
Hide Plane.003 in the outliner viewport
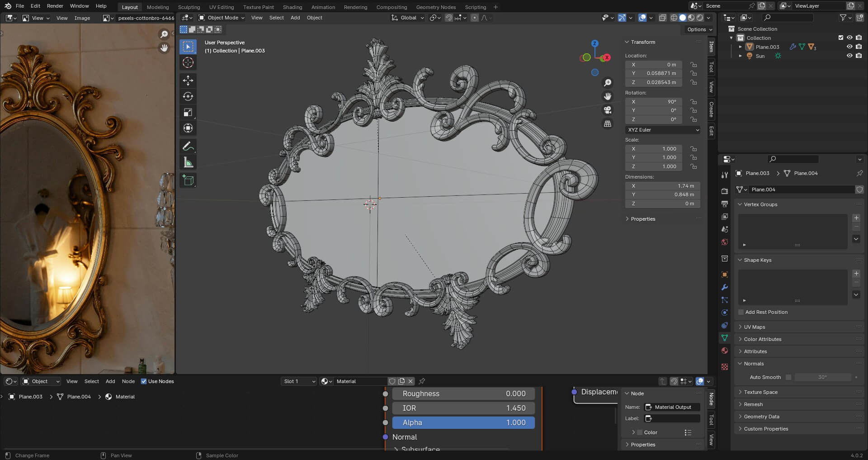[849, 47]
